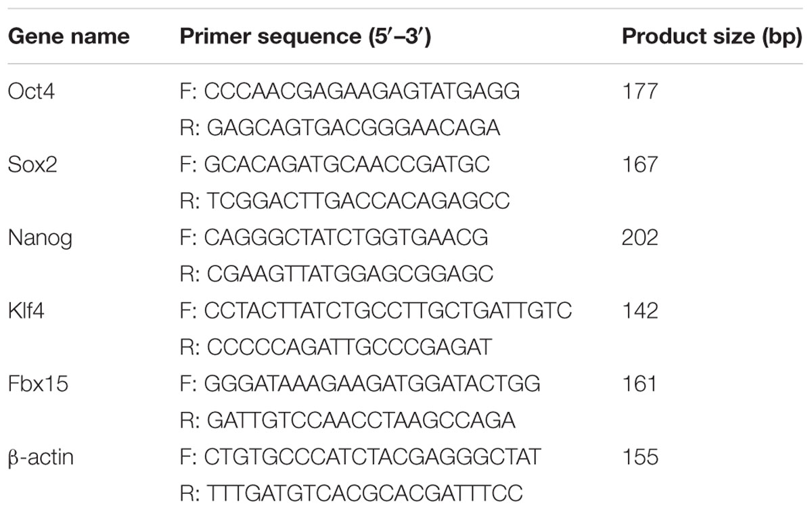Click product size value 177
The image size is (812, 510).
click(x=639, y=91)
